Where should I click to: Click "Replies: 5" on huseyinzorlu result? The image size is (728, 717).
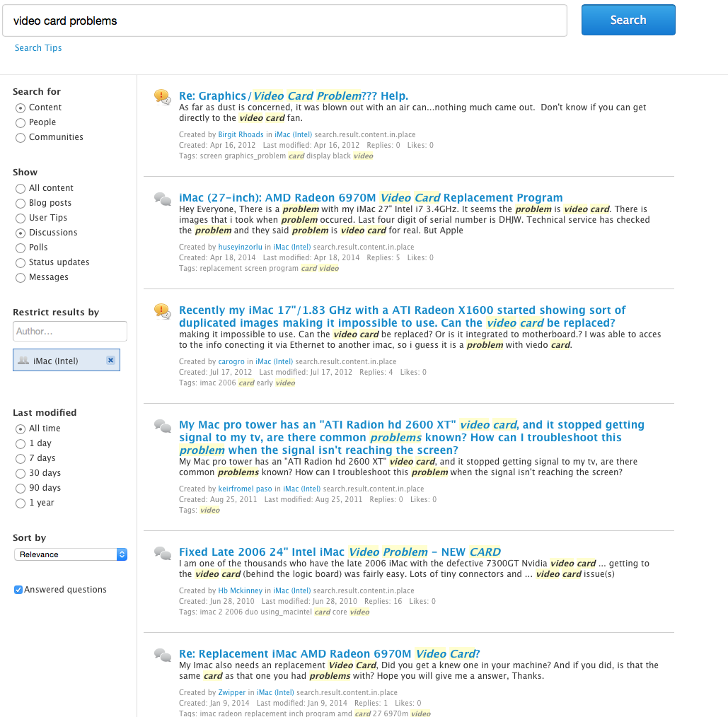[383, 257]
